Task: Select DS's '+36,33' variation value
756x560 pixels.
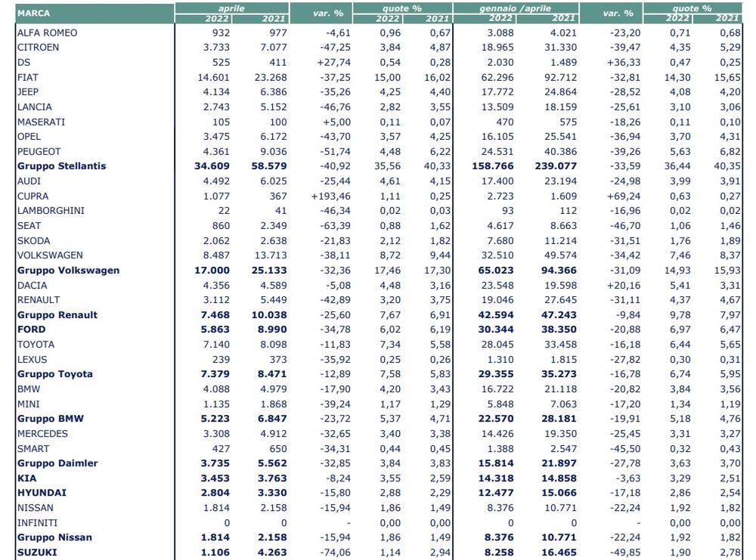Action: coord(624,62)
